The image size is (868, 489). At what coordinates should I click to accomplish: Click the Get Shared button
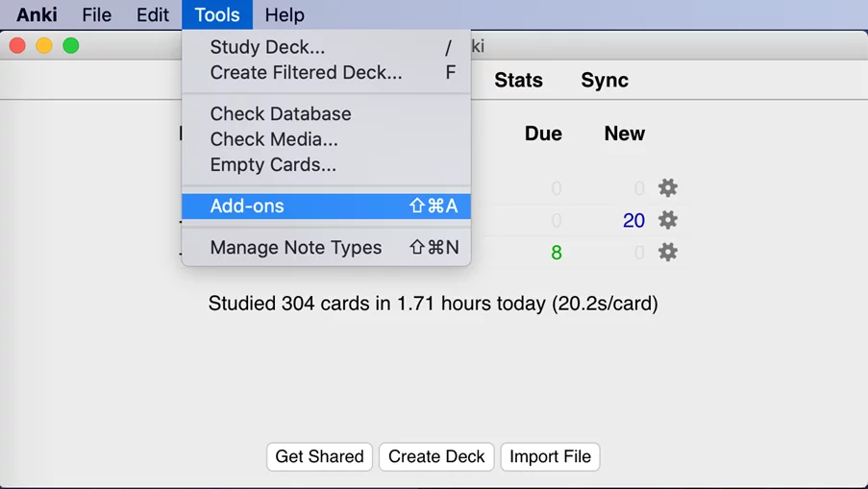pos(319,456)
